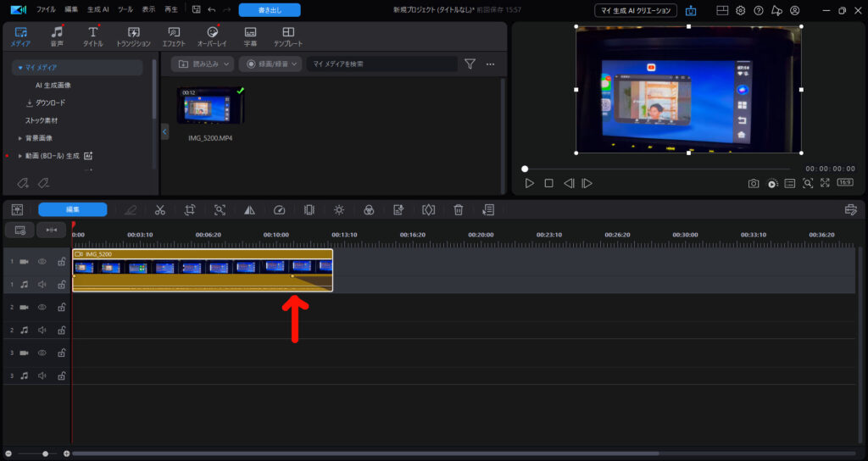Open settings gear in the title bar
868x461 pixels.
pyautogui.click(x=740, y=10)
